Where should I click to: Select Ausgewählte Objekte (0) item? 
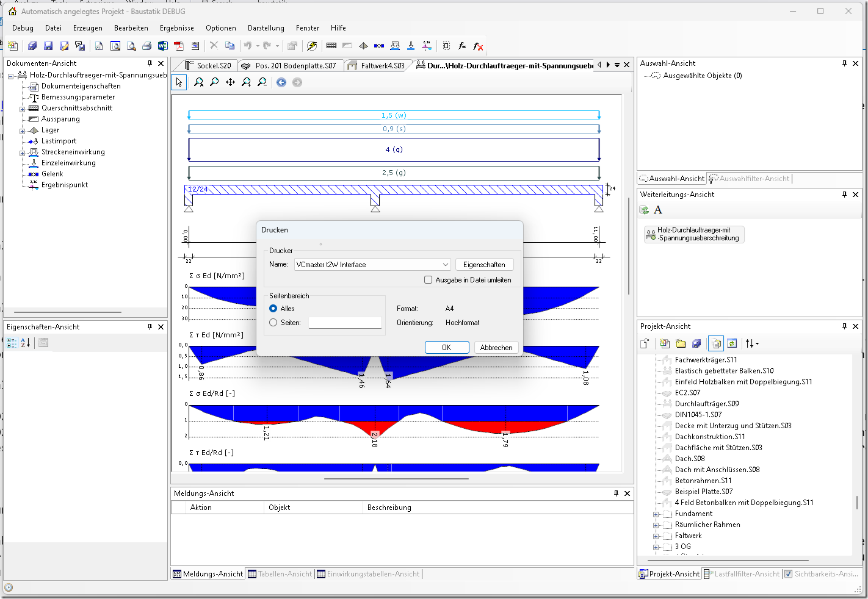tap(703, 76)
